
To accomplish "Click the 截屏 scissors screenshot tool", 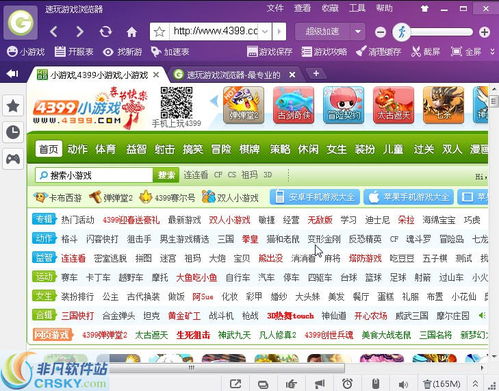I will pyautogui.click(x=425, y=52).
